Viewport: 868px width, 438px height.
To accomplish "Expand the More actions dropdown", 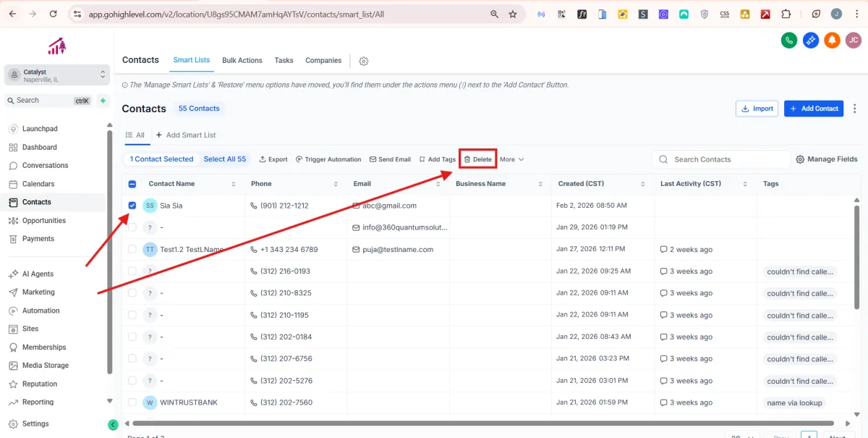I will pyautogui.click(x=511, y=159).
